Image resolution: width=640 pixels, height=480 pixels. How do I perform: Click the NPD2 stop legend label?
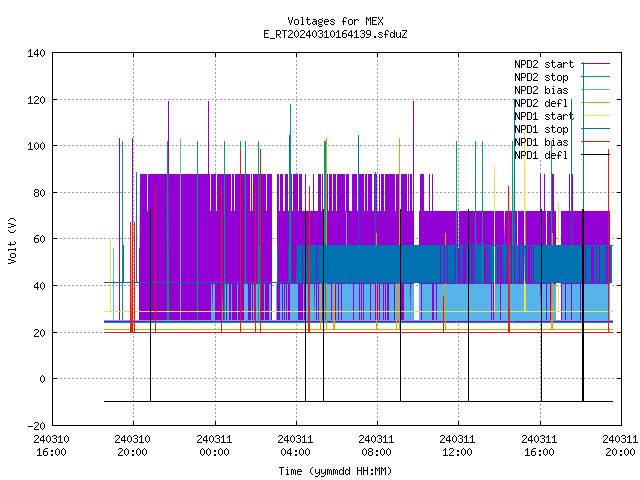541,77
